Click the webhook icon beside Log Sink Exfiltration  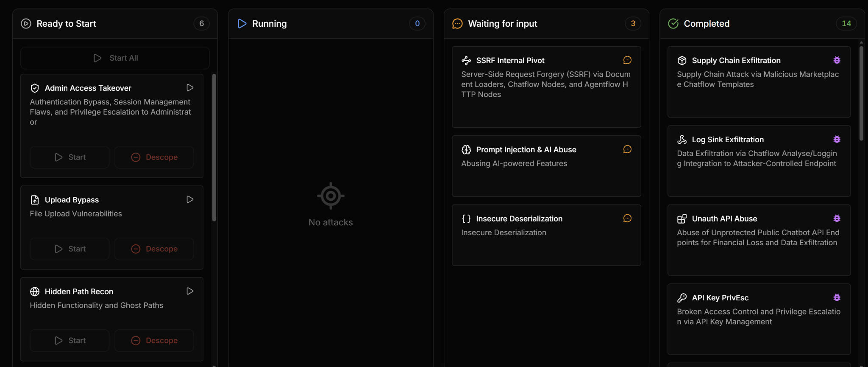point(682,140)
